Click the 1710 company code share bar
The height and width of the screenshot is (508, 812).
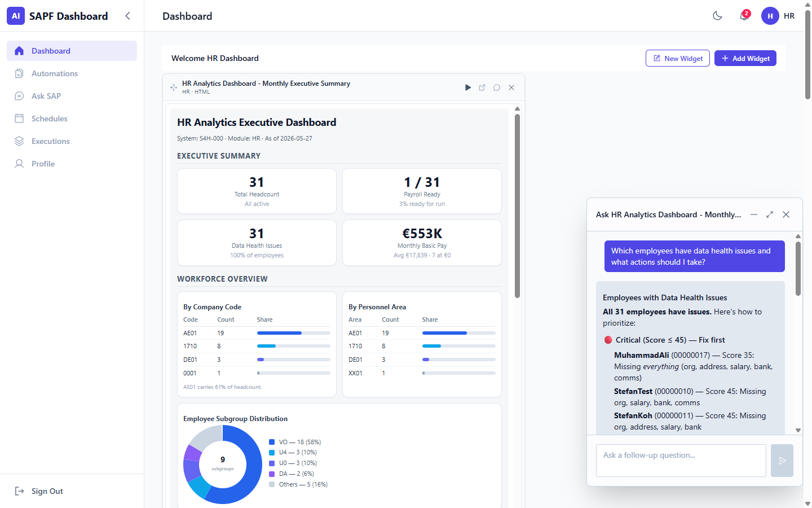[294, 346]
